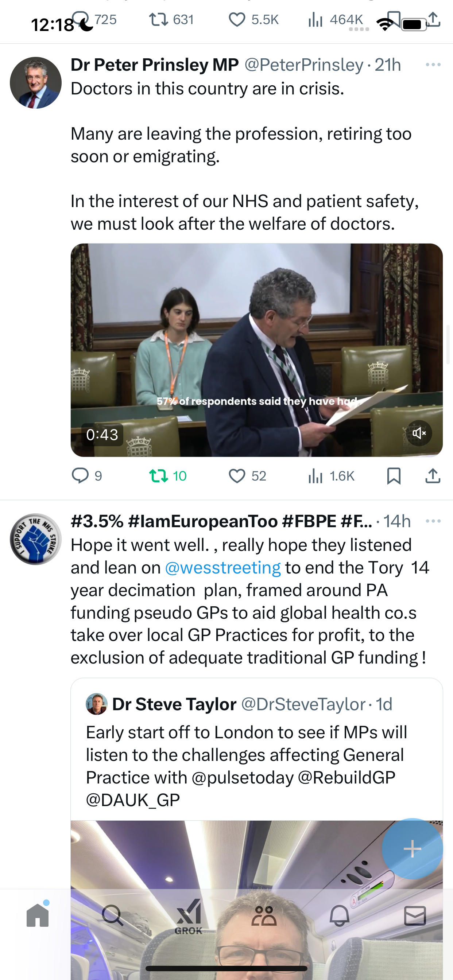
Task: Share Dr Peter Prinsley's tweet
Action: point(433,475)
